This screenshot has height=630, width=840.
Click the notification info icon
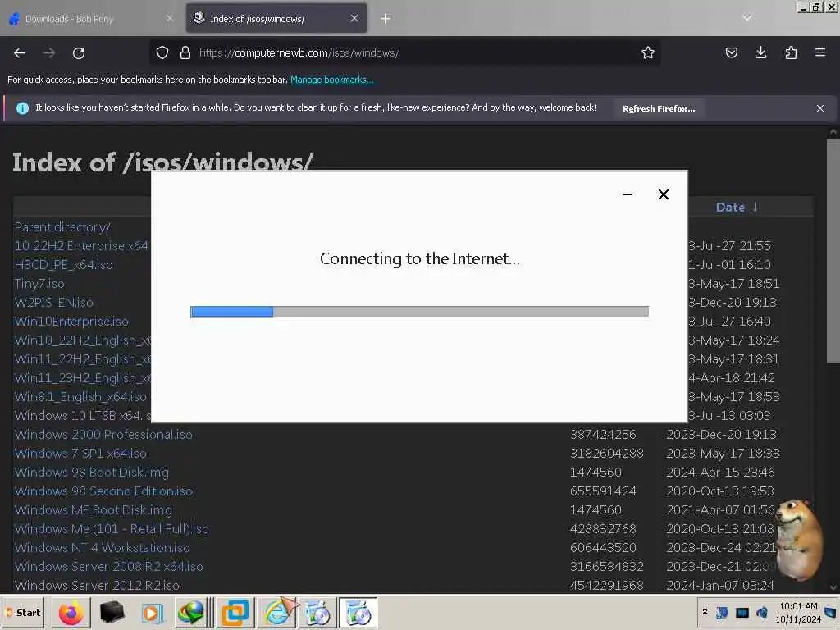[x=22, y=108]
